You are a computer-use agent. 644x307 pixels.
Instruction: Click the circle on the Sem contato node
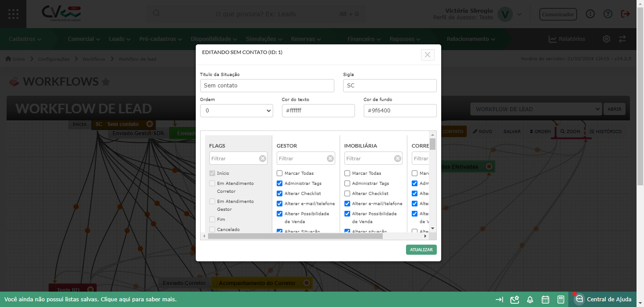pos(150,124)
